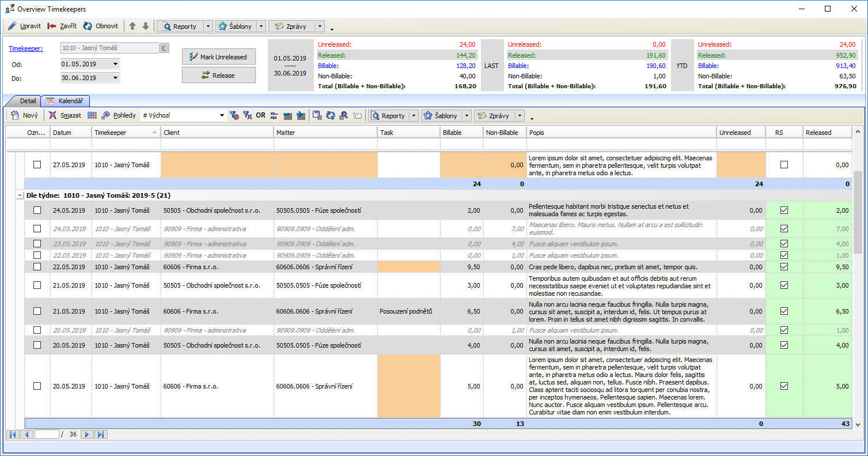Image resolution: width=868 pixels, height=456 pixels.
Task: Click the scroll-down arrow of grid scrollbar
Action: tap(858, 424)
